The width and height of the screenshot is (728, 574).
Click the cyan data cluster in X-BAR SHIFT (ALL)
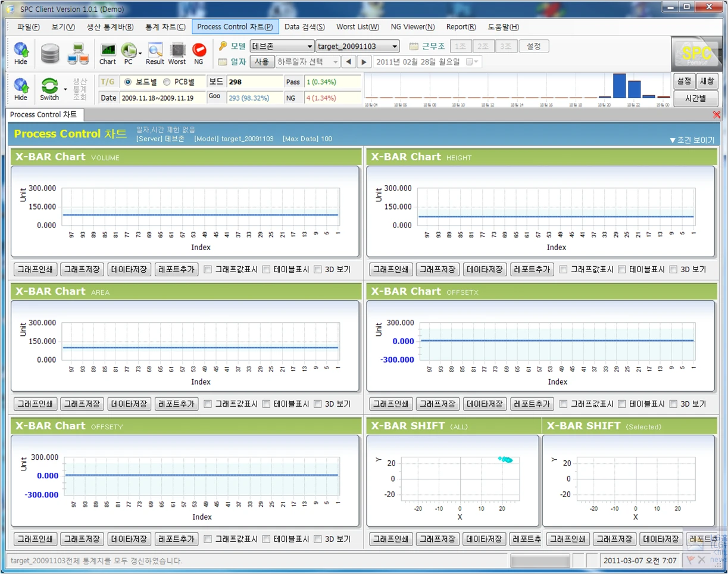(505, 459)
